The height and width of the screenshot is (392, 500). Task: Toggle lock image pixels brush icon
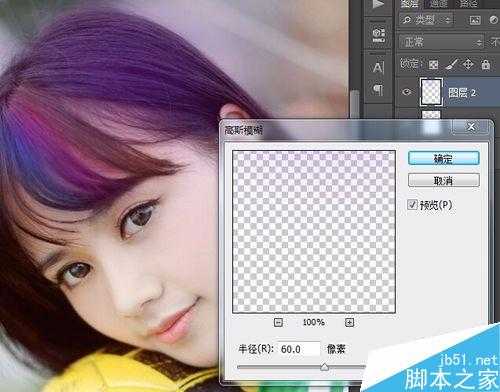tap(451, 64)
